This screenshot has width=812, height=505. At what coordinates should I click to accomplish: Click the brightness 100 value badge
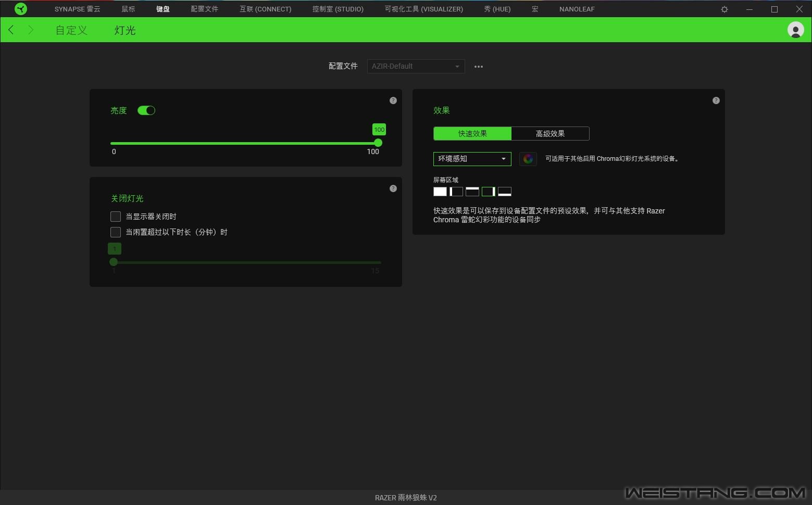point(379,130)
